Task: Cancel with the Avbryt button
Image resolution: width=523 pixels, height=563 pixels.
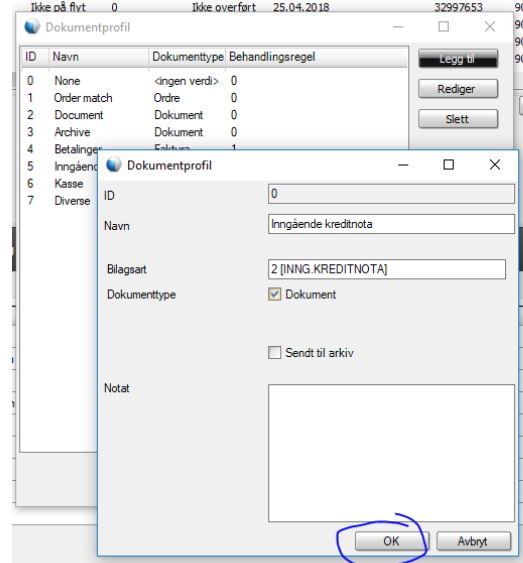Action: point(473,541)
